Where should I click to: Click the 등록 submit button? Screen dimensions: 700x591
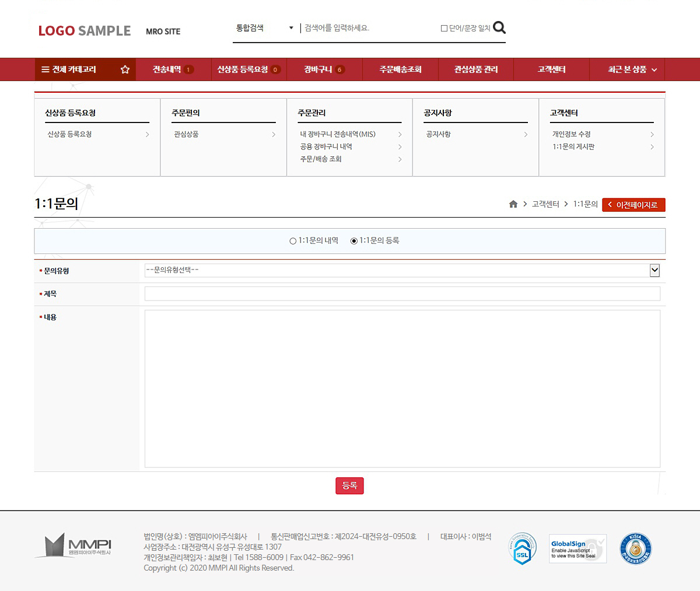click(349, 485)
